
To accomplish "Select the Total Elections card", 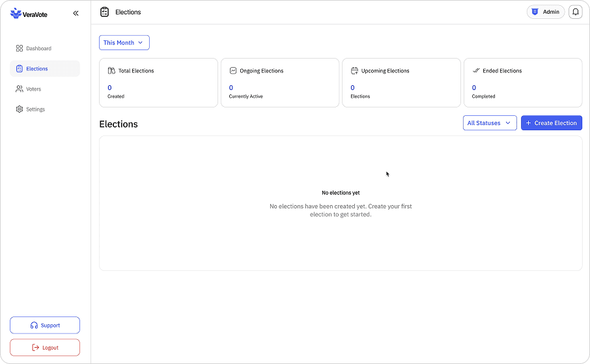I will 158,83.
